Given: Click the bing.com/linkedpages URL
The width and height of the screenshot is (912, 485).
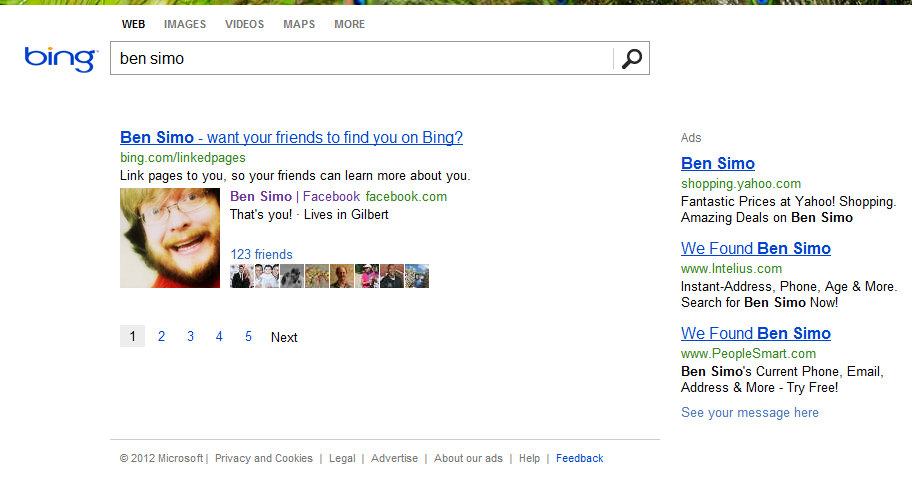Looking at the screenshot, I should pyautogui.click(x=183, y=158).
